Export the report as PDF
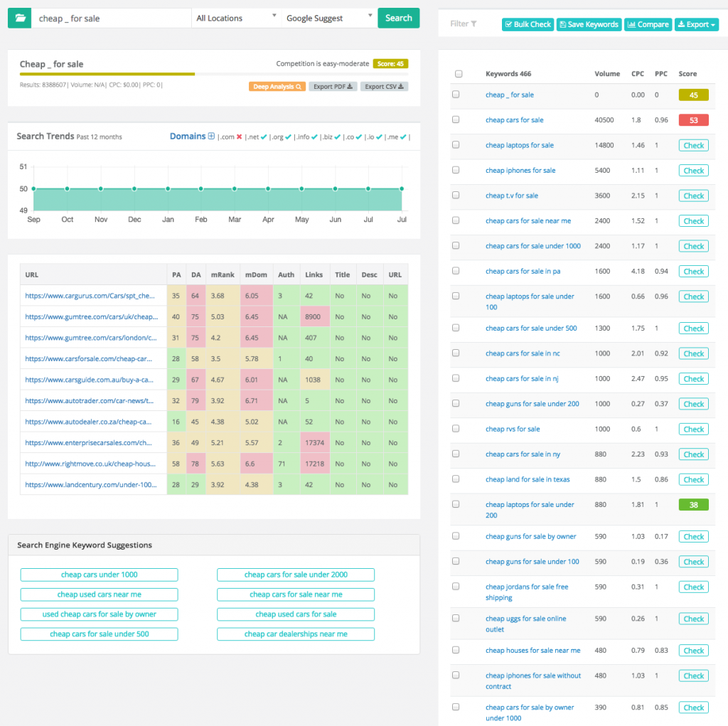The image size is (728, 726). click(x=333, y=87)
